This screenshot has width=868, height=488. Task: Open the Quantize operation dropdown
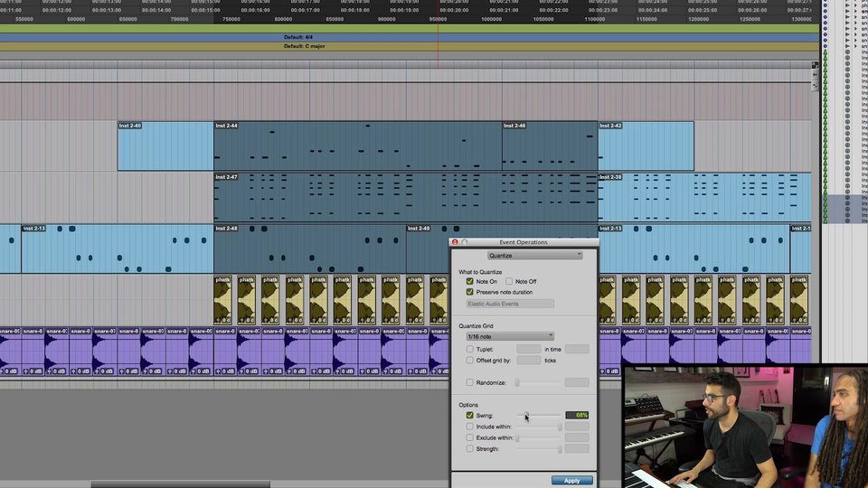pyautogui.click(x=534, y=256)
